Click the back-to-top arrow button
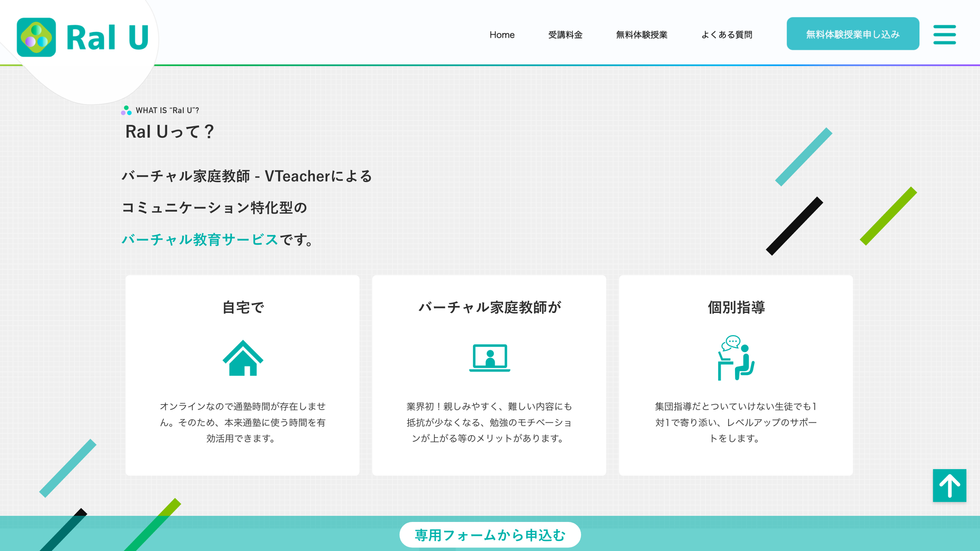Image resolution: width=980 pixels, height=551 pixels. pos(949,485)
